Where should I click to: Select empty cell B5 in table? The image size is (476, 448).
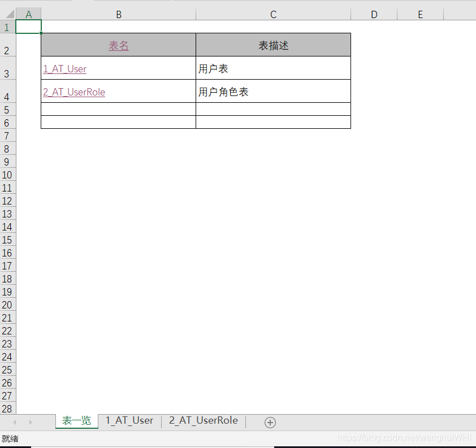[x=119, y=109]
